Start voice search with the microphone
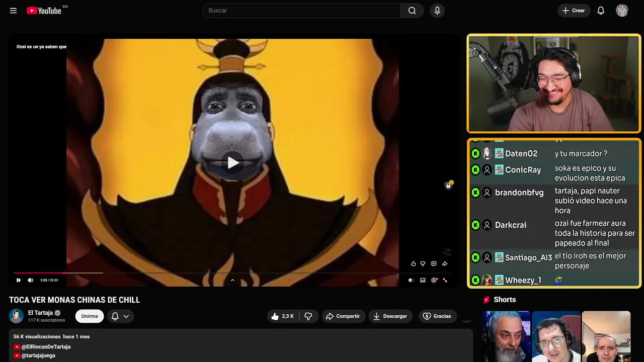Viewport: 644px width, 362px height. pos(437,11)
